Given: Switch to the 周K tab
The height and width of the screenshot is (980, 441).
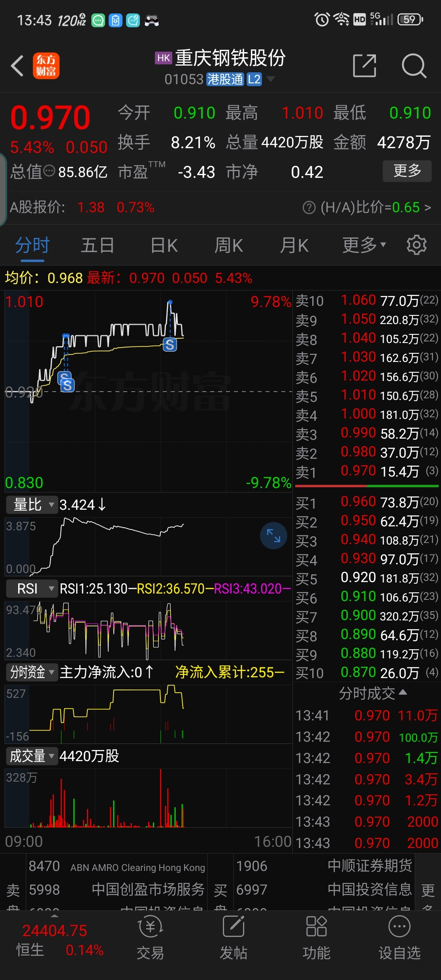Looking at the screenshot, I should 228,245.
